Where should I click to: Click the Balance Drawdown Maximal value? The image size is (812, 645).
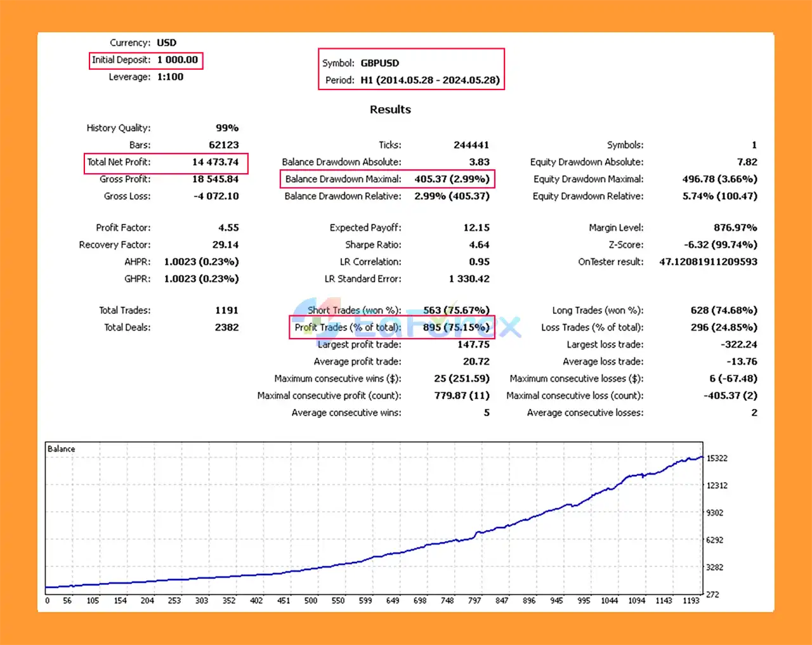(x=452, y=179)
